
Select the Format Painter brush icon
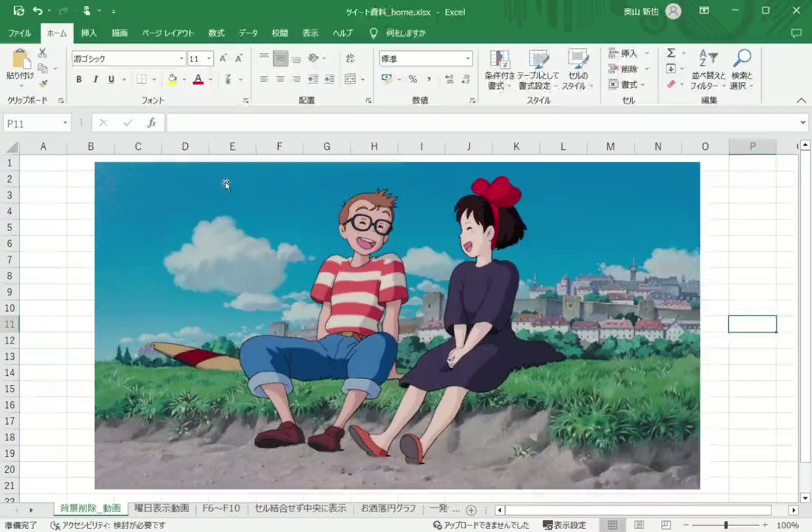coord(43,83)
